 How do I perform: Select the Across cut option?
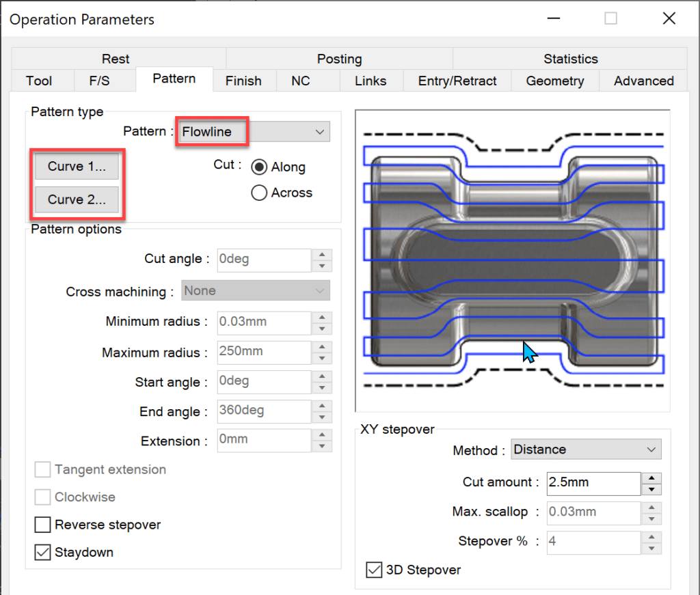coord(258,193)
